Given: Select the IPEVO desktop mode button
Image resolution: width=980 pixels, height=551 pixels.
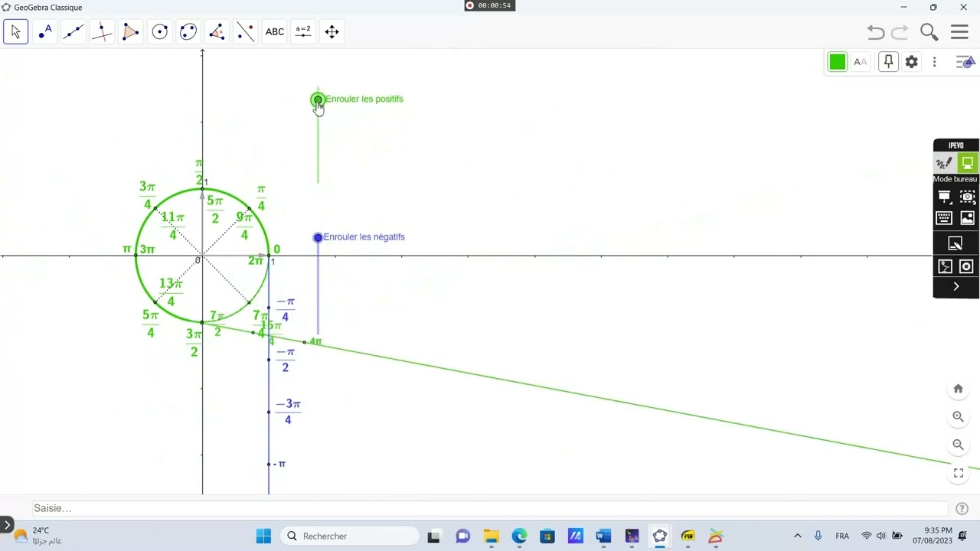Looking at the screenshot, I should (x=968, y=163).
